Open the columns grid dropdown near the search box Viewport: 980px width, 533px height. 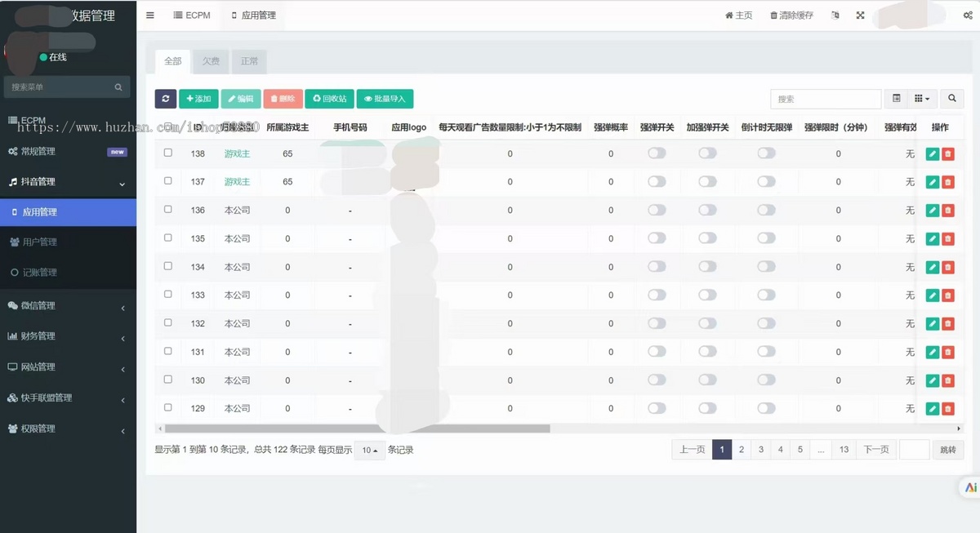(x=920, y=98)
